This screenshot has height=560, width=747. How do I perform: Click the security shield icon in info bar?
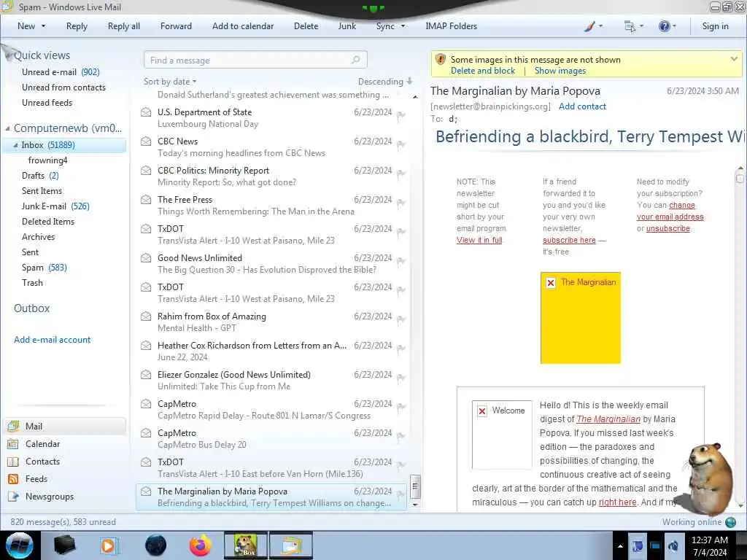[x=441, y=60]
